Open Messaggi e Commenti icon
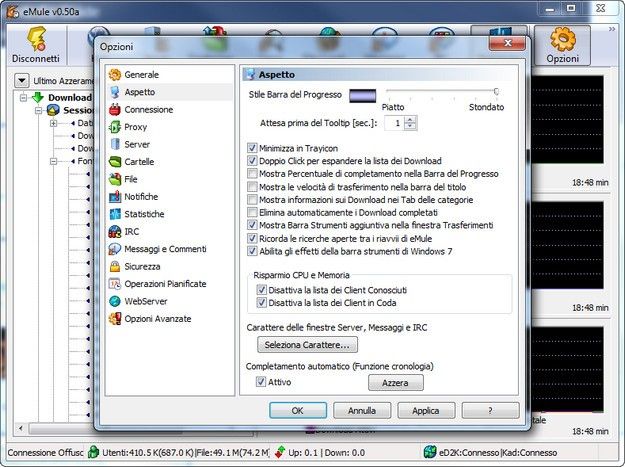This screenshot has width=625, height=467. click(x=115, y=249)
